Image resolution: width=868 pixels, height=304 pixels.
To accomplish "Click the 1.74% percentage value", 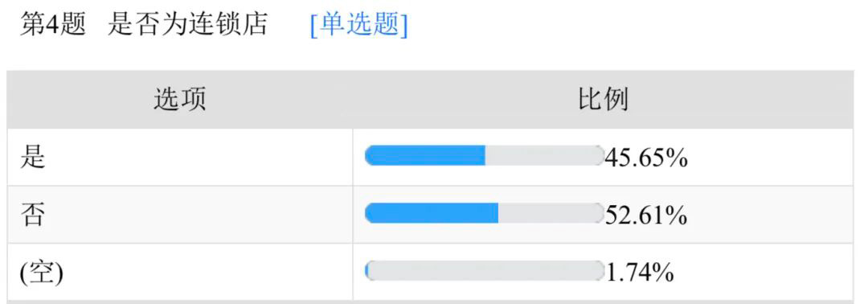I will [x=640, y=273].
